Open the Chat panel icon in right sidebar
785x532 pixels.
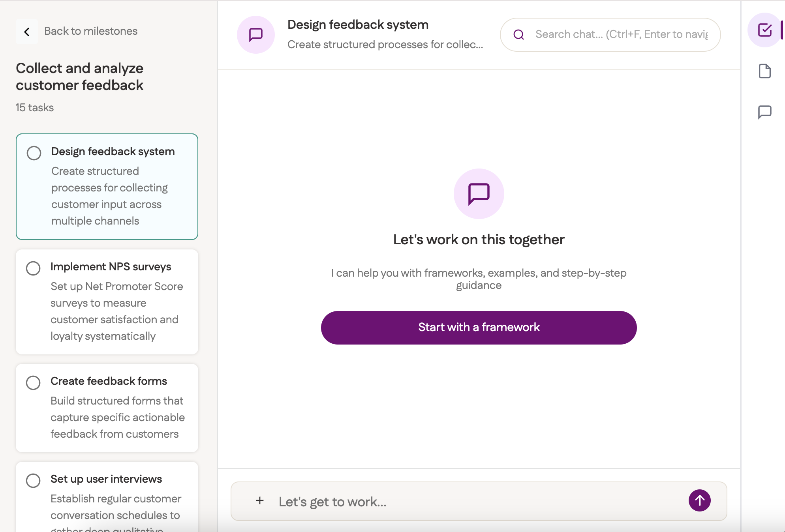[765, 112]
